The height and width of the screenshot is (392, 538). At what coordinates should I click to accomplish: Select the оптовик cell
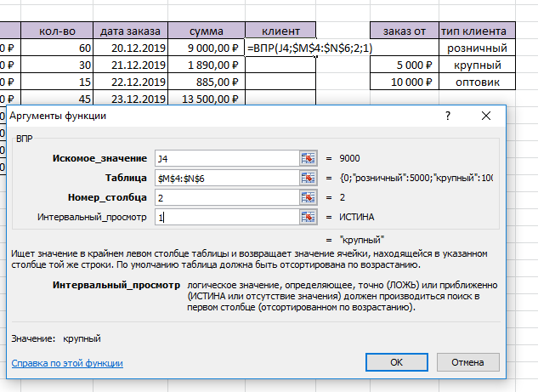click(478, 82)
